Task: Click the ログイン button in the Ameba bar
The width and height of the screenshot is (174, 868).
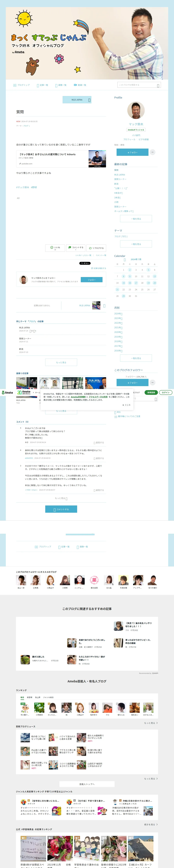Action: (x=166, y=393)
